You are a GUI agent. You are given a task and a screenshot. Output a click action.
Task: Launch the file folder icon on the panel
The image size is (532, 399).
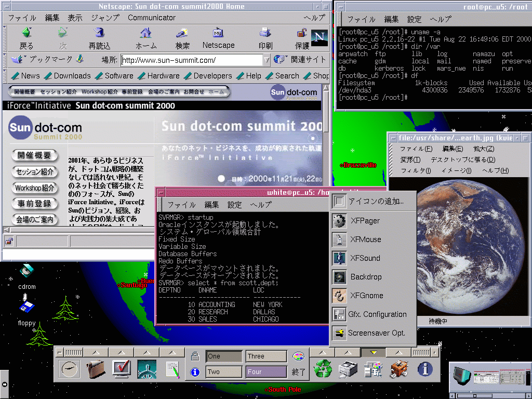[96, 369]
